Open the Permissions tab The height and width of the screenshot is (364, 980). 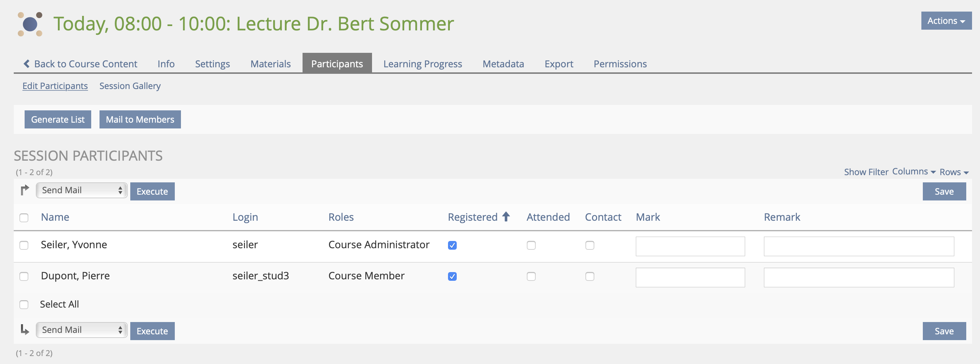[620, 64]
